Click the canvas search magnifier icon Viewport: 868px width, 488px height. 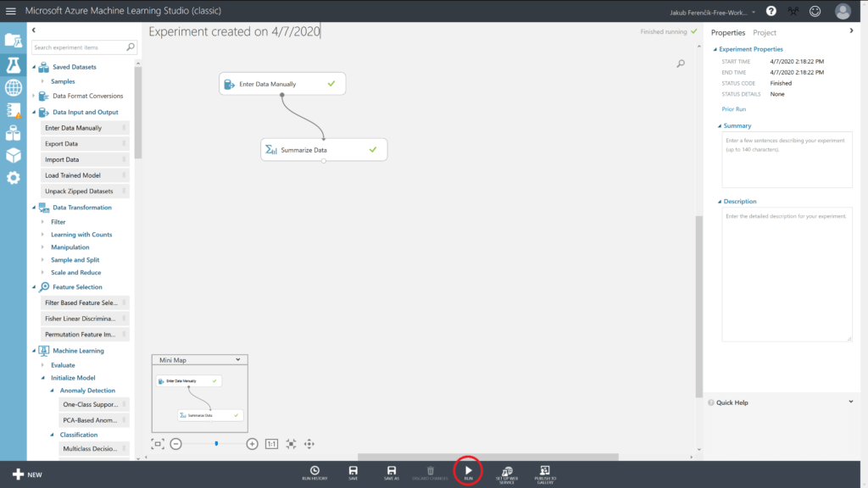(681, 64)
